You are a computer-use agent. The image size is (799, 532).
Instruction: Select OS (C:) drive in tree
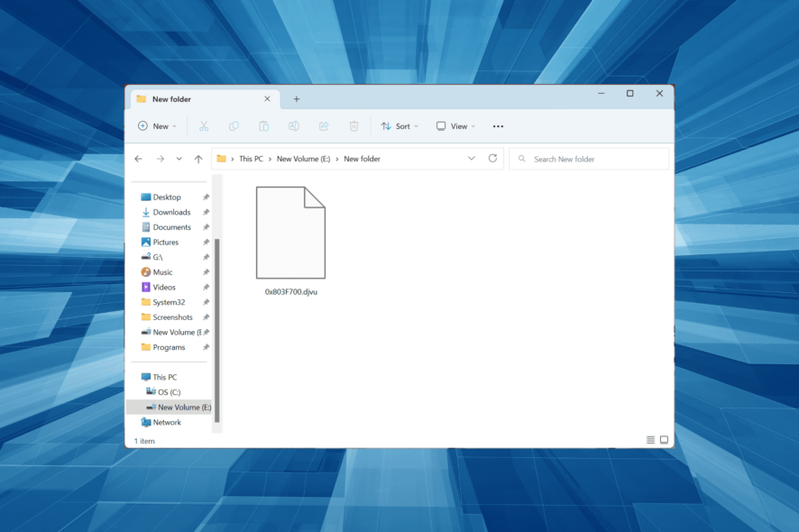(x=169, y=392)
